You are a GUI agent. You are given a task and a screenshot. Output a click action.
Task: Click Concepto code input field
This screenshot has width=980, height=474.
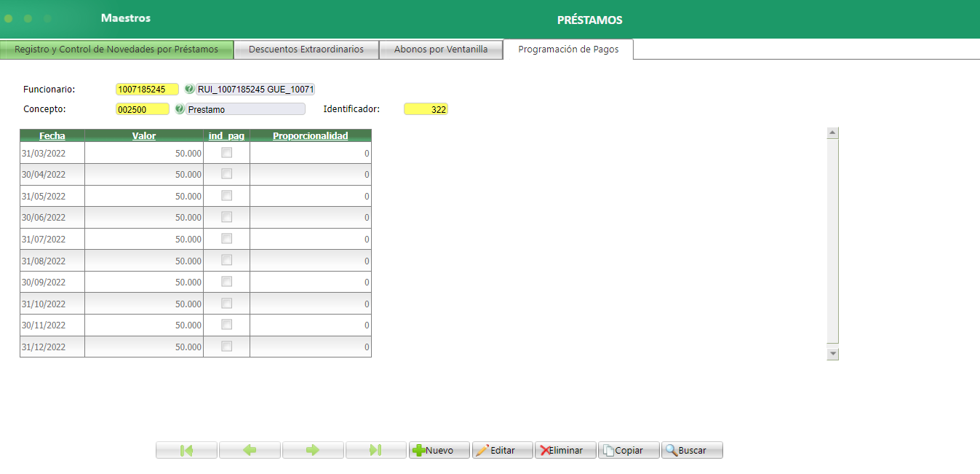142,109
